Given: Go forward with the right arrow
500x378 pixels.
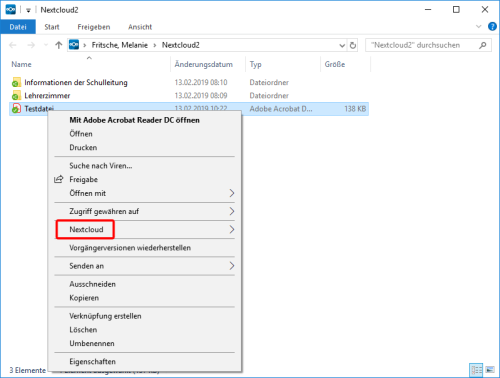Looking at the screenshot, I should click(31, 45).
